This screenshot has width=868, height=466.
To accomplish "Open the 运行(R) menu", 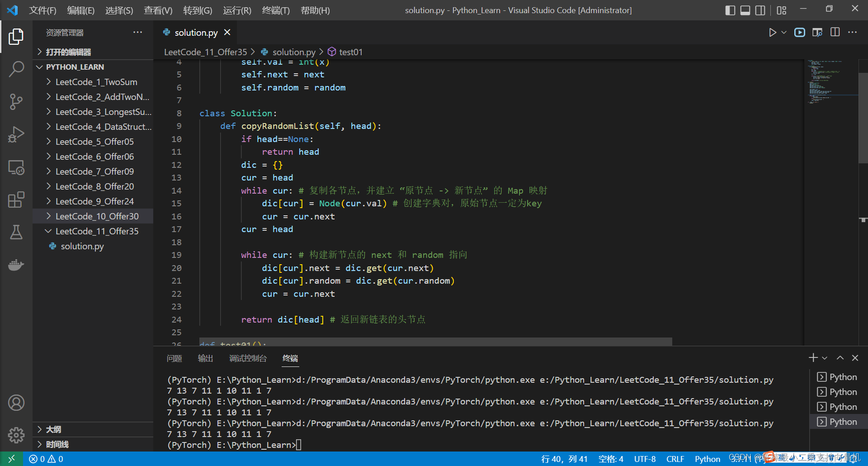I will [237, 10].
